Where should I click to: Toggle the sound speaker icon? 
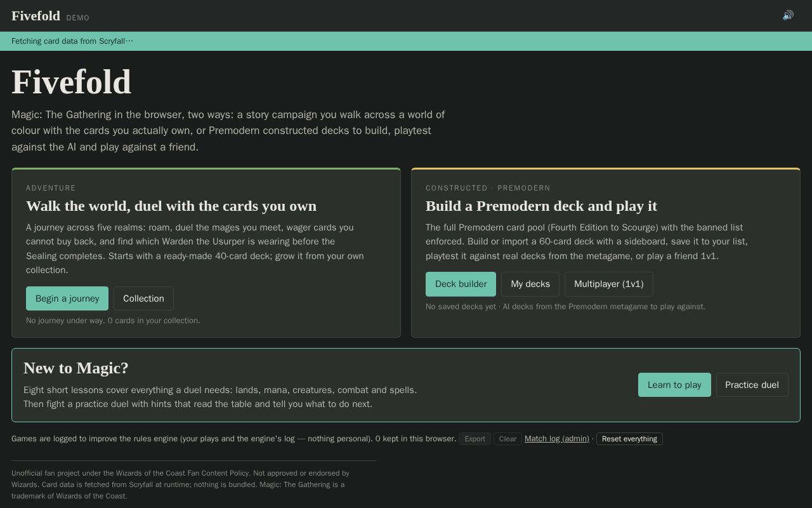click(788, 15)
